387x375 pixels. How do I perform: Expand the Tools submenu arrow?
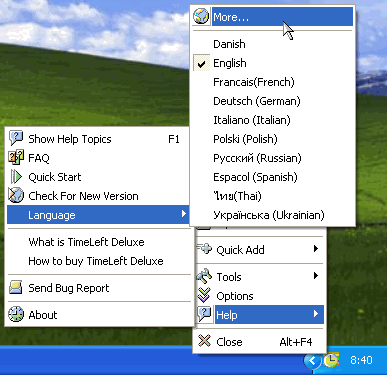tap(316, 276)
